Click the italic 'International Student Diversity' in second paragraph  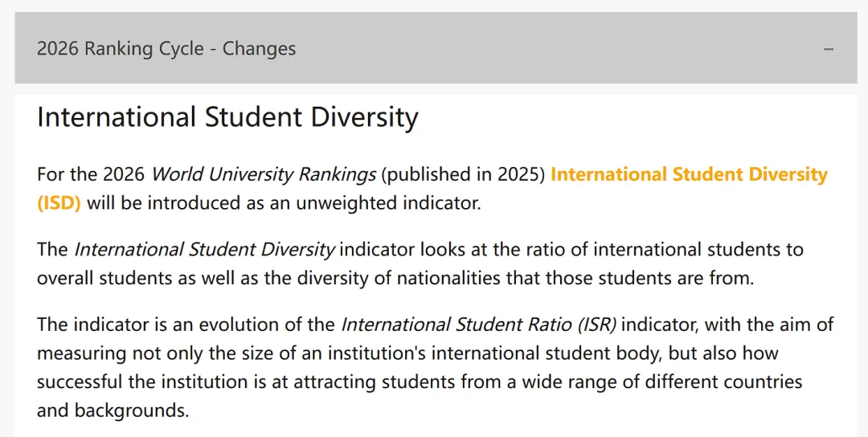205,250
